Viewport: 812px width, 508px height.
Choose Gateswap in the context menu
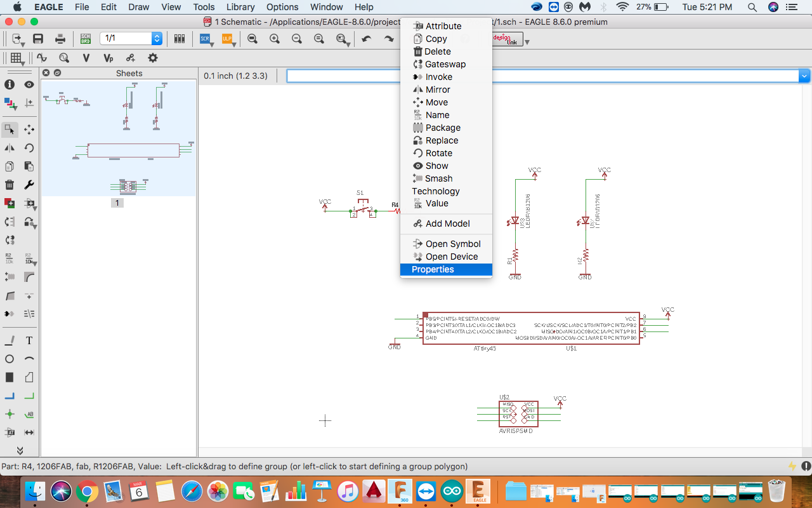pos(446,64)
